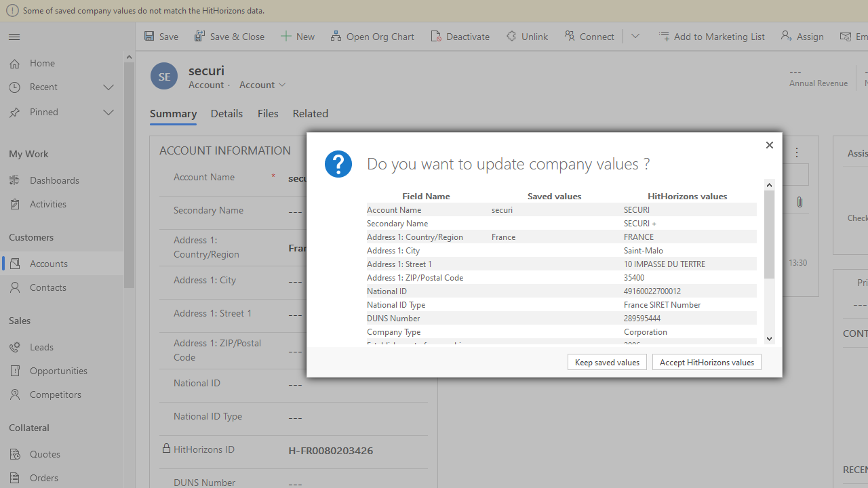Expand the Connect dropdown chevron
This screenshot has height=488, width=868.
635,37
